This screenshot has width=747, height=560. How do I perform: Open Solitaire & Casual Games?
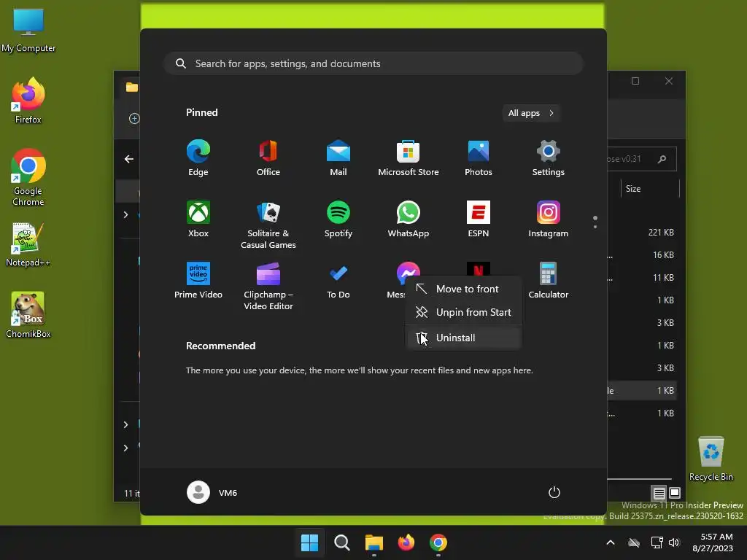click(268, 225)
